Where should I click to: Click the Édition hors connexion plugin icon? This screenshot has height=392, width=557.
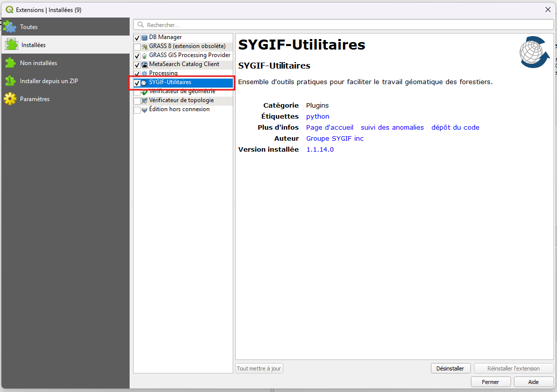(145, 110)
